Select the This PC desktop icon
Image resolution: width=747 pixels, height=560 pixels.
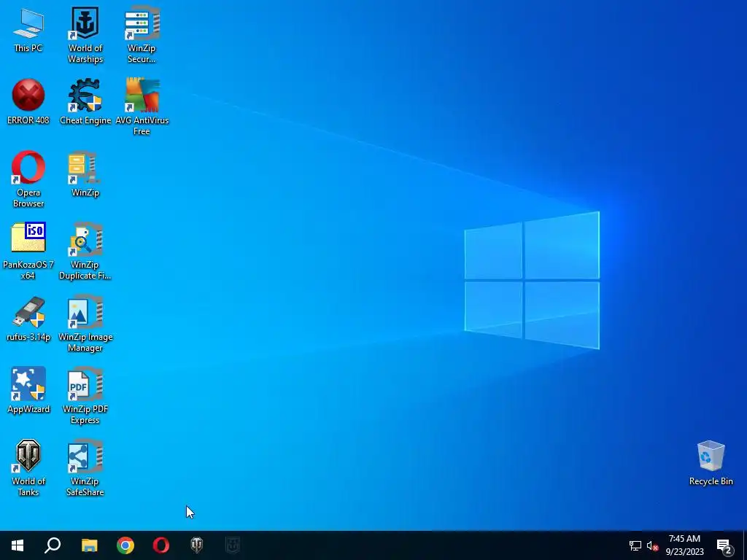pyautogui.click(x=28, y=29)
